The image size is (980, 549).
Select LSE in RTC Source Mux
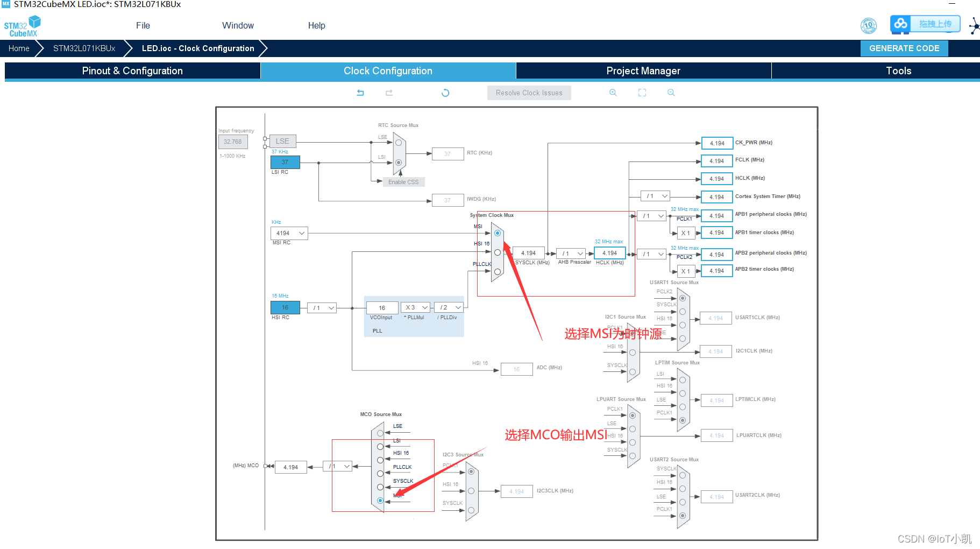coord(399,143)
